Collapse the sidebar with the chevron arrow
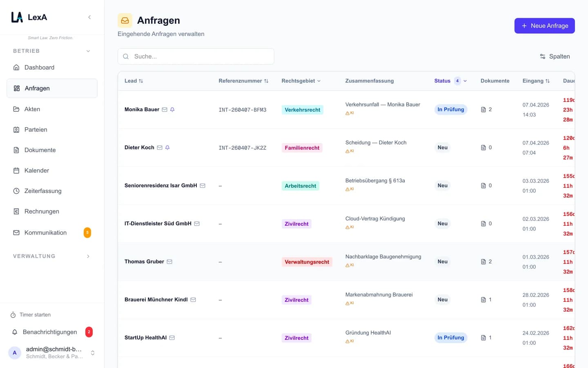The width and height of the screenshot is (588, 368). click(x=89, y=17)
